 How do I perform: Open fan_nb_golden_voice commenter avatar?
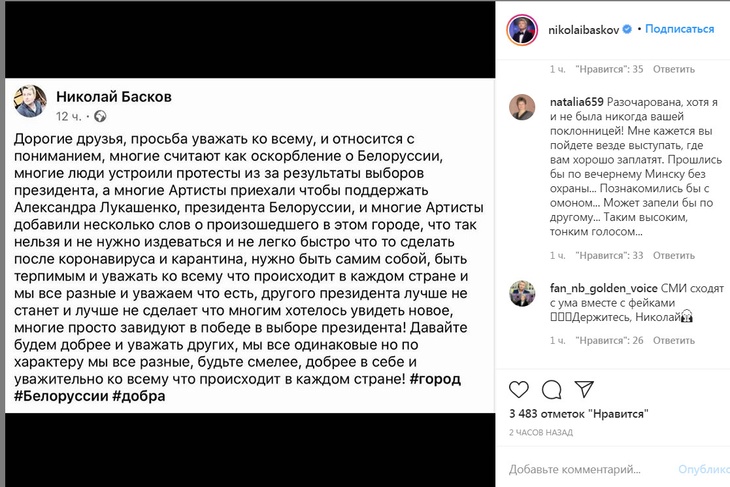click(523, 293)
